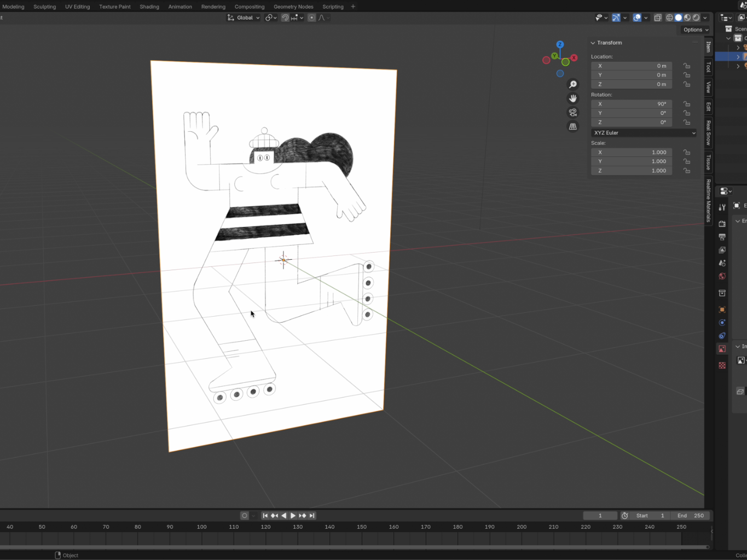Toggle lock on Location X
Screen dimensions: 747x560
coord(686,66)
